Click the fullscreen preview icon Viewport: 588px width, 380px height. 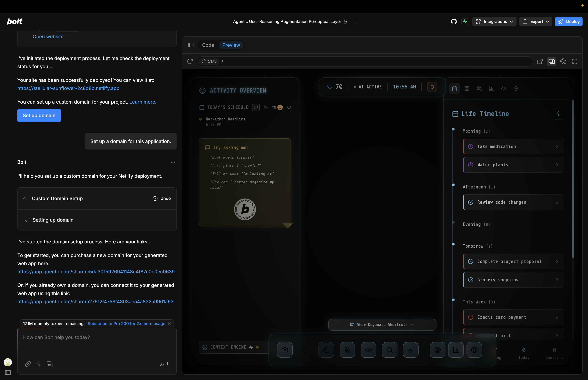click(x=574, y=61)
